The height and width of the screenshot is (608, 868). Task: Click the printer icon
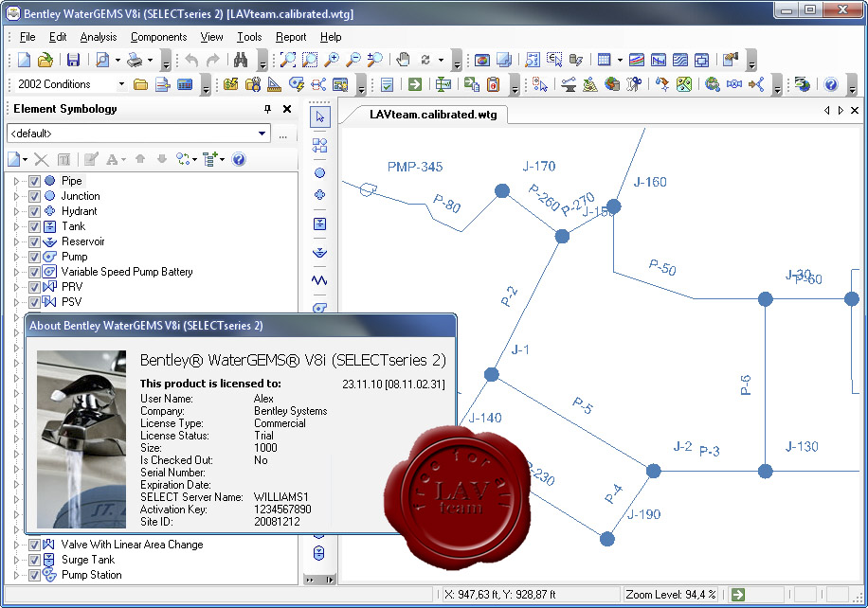pos(135,60)
